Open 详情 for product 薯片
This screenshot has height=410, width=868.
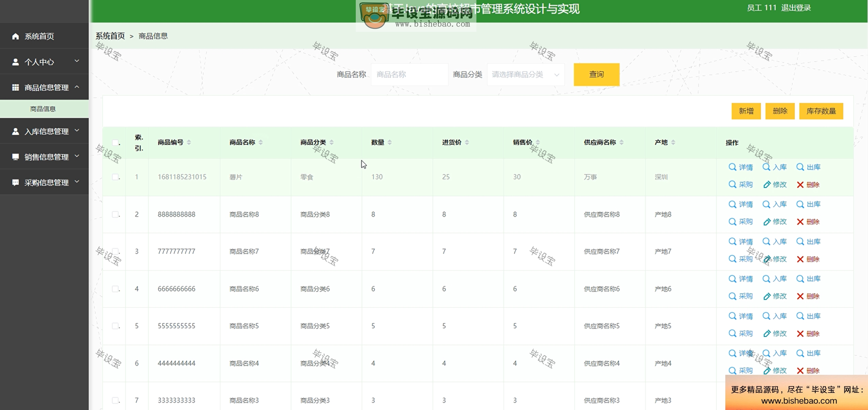(740, 167)
